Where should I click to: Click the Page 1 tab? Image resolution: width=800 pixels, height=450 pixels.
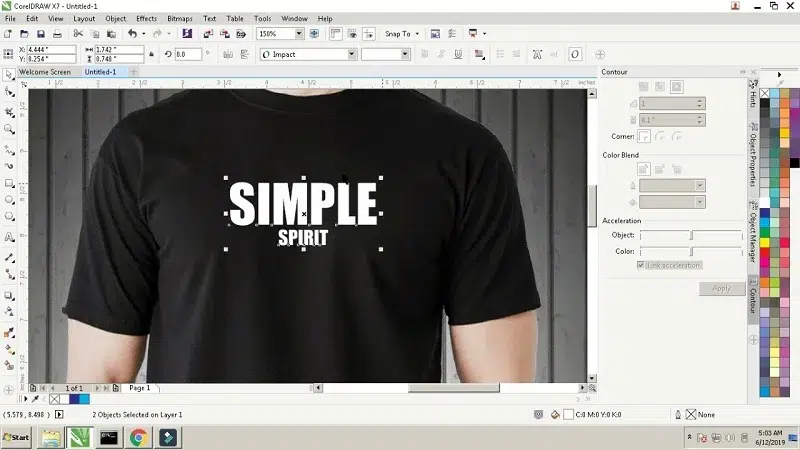coord(140,388)
